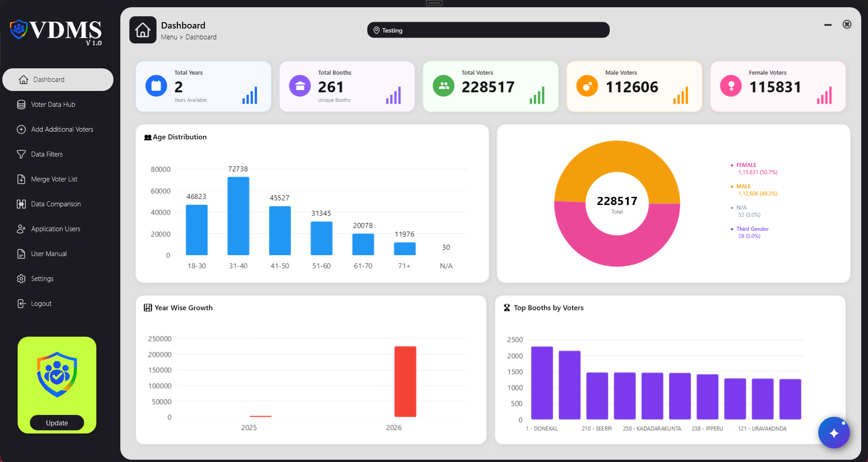Click the Voter Data Hub database icon
Viewport: 868px width, 462px height.
coord(21,105)
